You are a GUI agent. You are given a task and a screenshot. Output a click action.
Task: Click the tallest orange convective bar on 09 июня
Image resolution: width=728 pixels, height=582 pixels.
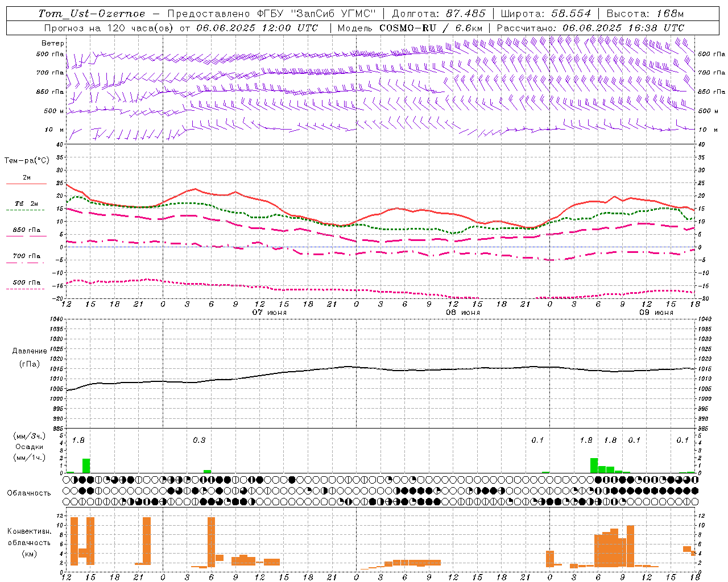630,546
